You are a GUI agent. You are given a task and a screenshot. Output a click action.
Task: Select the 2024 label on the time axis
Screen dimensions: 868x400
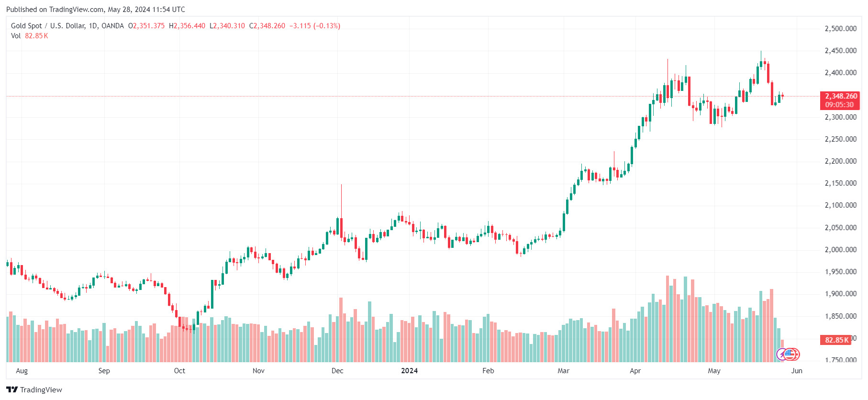(410, 371)
